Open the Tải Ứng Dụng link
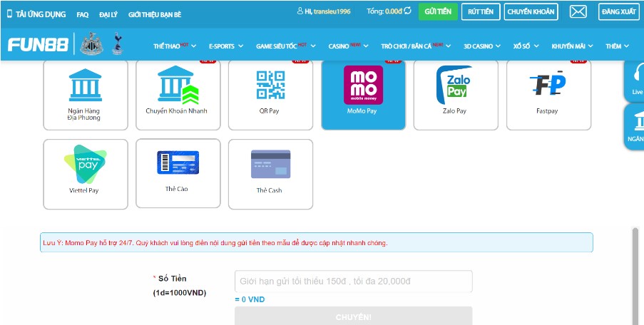Image resolution: width=644 pixels, height=325 pixels. [x=41, y=14]
